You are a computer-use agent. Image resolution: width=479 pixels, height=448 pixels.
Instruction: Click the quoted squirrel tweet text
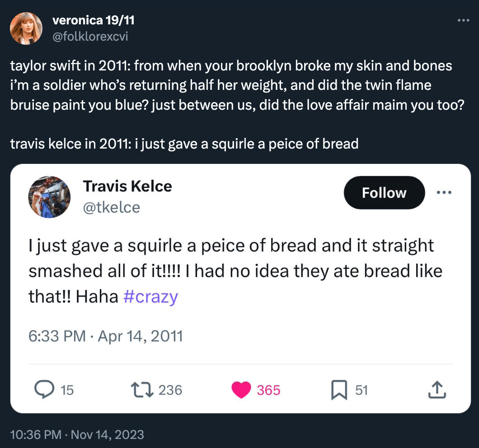(x=235, y=271)
